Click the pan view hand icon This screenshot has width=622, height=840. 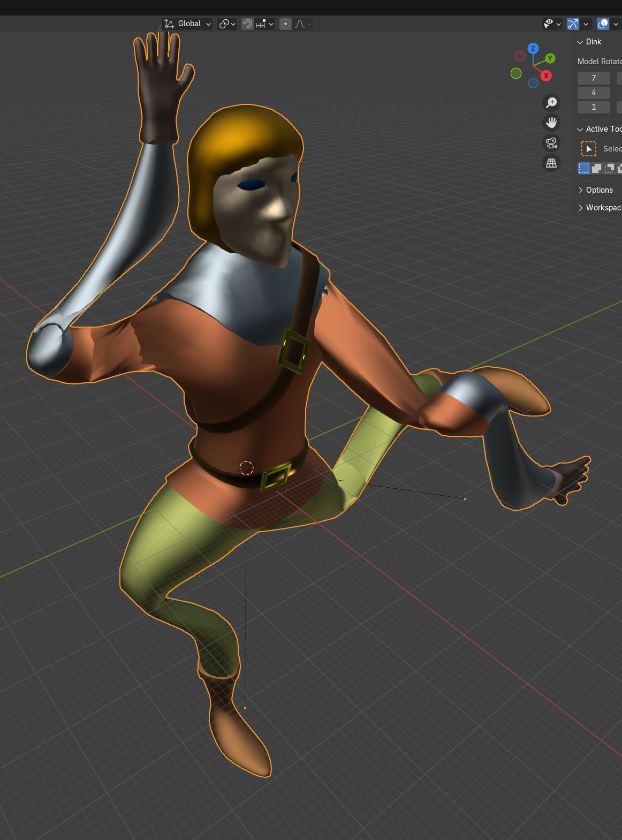pyautogui.click(x=551, y=123)
